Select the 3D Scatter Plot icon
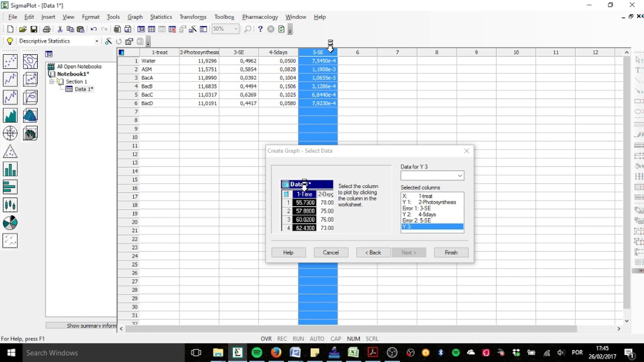 pyautogui.click(x=30, y=79)
